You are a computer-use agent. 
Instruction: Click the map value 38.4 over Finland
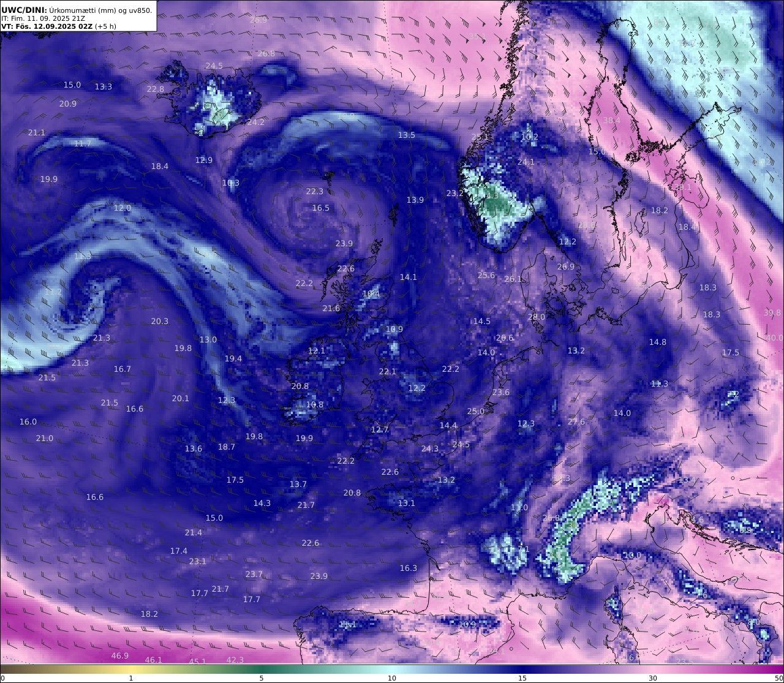pyautogui.click(x=612, y=121)
